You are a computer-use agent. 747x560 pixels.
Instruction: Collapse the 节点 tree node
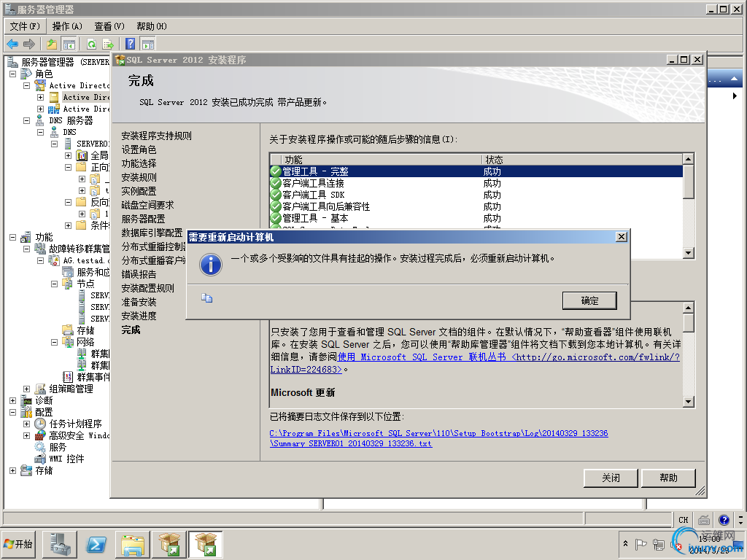pos(54,284)
